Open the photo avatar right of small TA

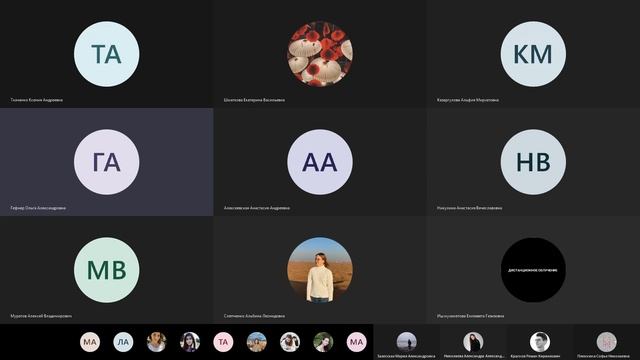pos(257,342)
